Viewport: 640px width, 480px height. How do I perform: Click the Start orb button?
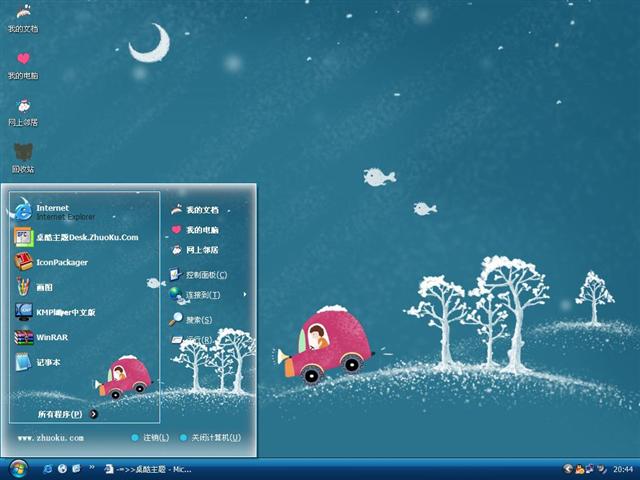click(x=17, y=468)
